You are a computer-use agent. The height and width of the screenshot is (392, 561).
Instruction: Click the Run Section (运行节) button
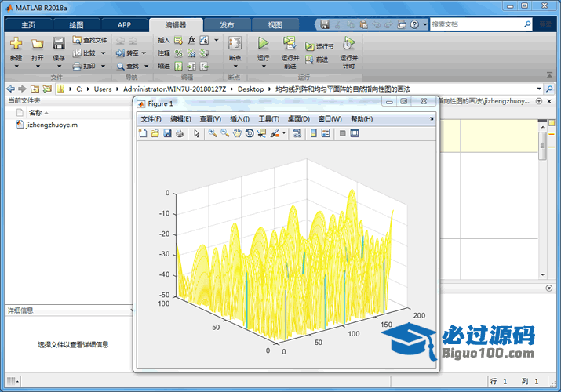[x=319, y=47]
